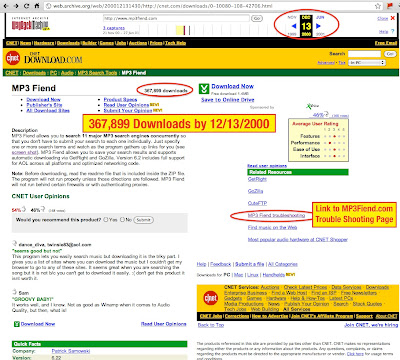
Task: Click Audio in the breadcrumb trail
Action: pos(67,73)
